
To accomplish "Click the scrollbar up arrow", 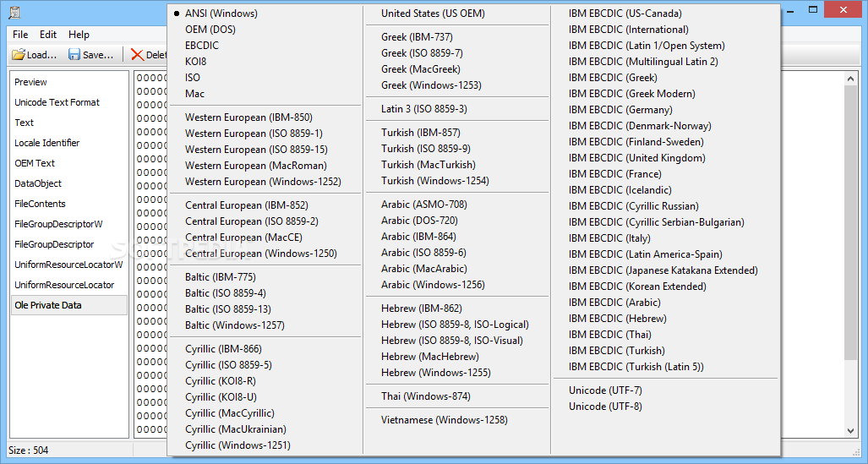I will pyautogui.click(x=851, y=78).
